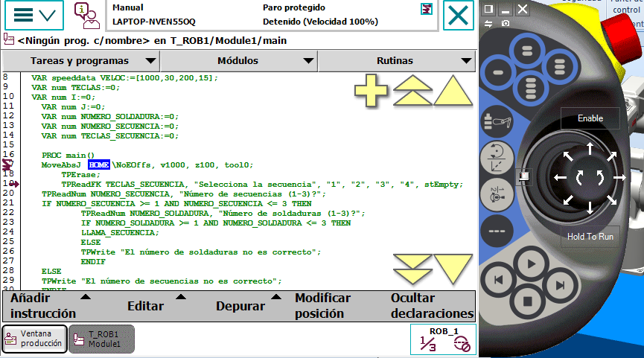This screenshot has width=644, height=358.
Task: Toggle axis 1-3 / 4-6 motion key
Action: pos(497,194)
